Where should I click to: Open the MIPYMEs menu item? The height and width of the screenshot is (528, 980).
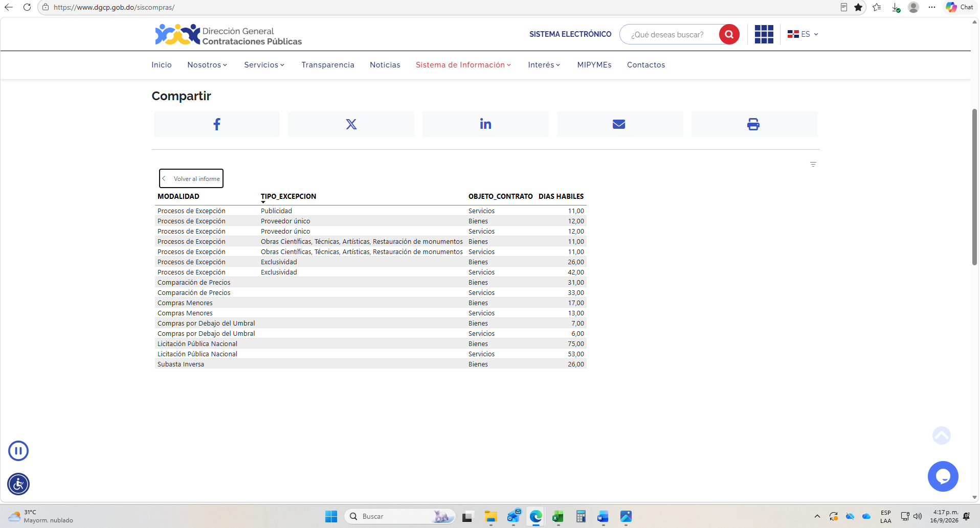click(x=594, y=65)
